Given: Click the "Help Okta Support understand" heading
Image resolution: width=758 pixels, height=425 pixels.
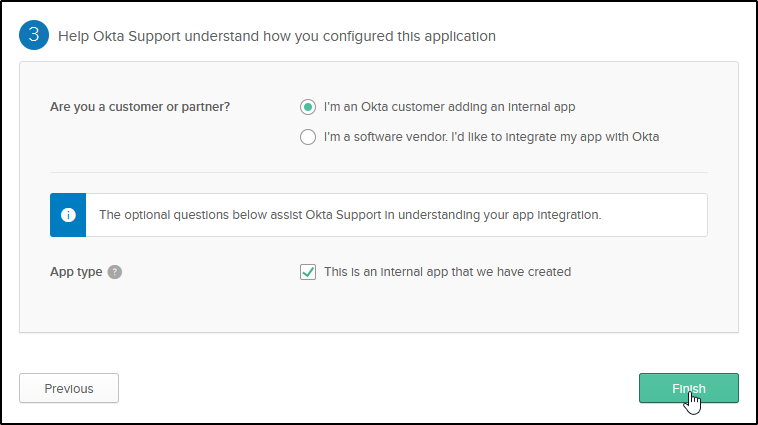Looking at the screenshot, I should 277,37.
